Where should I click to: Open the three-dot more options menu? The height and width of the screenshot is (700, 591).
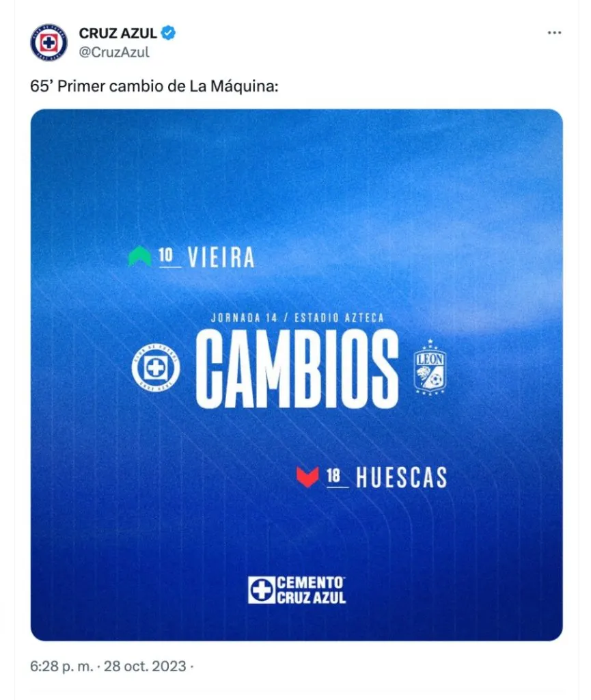click(555, 33)
